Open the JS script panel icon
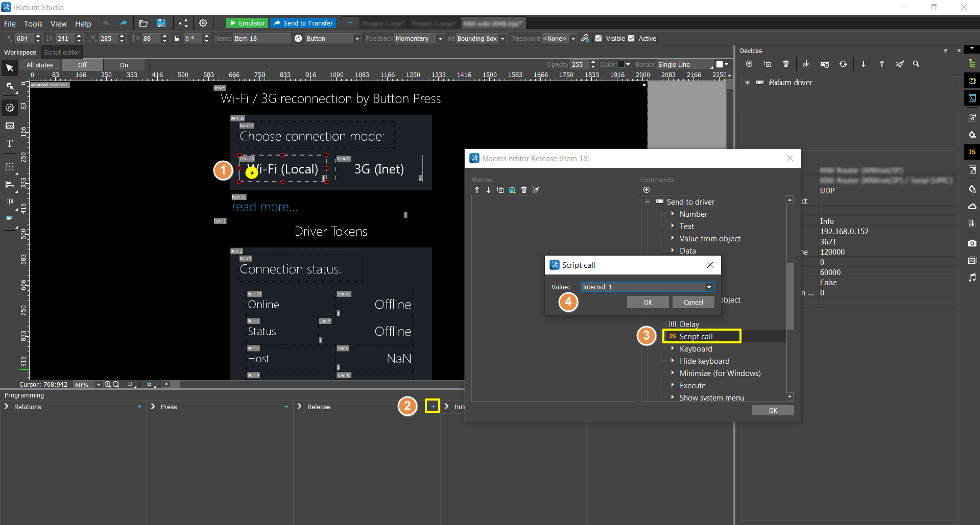 tap(972, 152)
